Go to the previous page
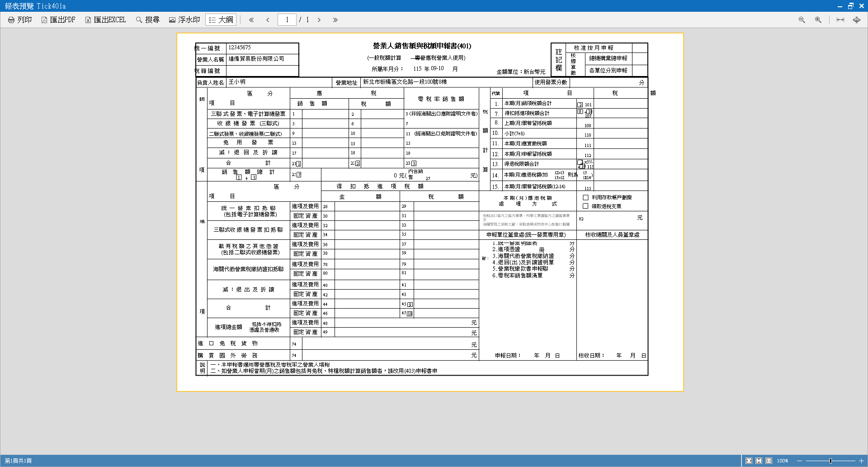This screenshot has width=868, height=467. [x=268, y=20]
